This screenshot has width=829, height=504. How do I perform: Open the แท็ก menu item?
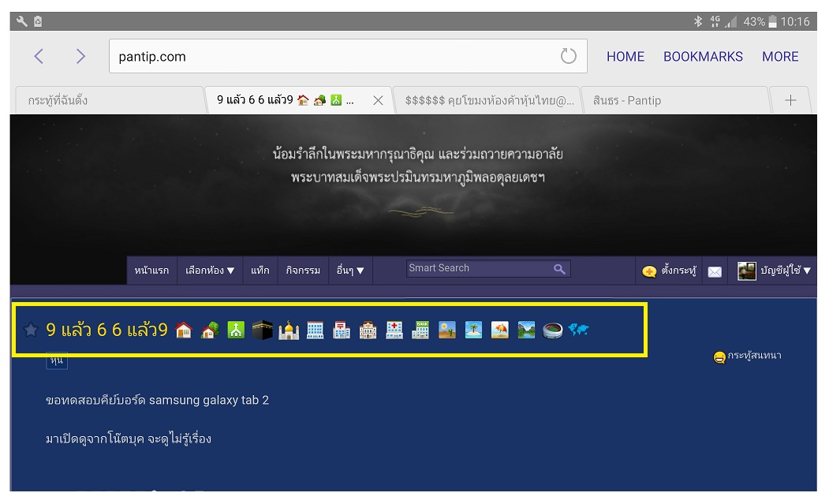[x=260, y=271]
